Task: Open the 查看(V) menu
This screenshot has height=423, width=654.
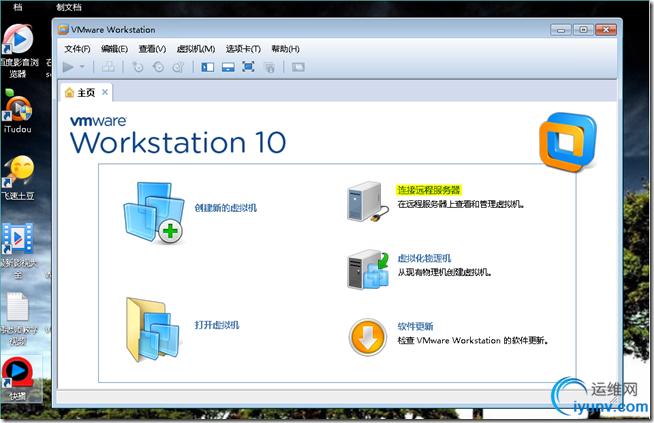Action: click(x=152, y=49)
